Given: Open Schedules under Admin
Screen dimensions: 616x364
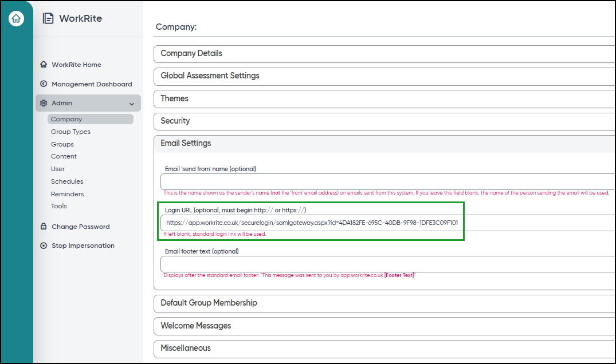Looking at the screenshot, I should tap(67, 181).
